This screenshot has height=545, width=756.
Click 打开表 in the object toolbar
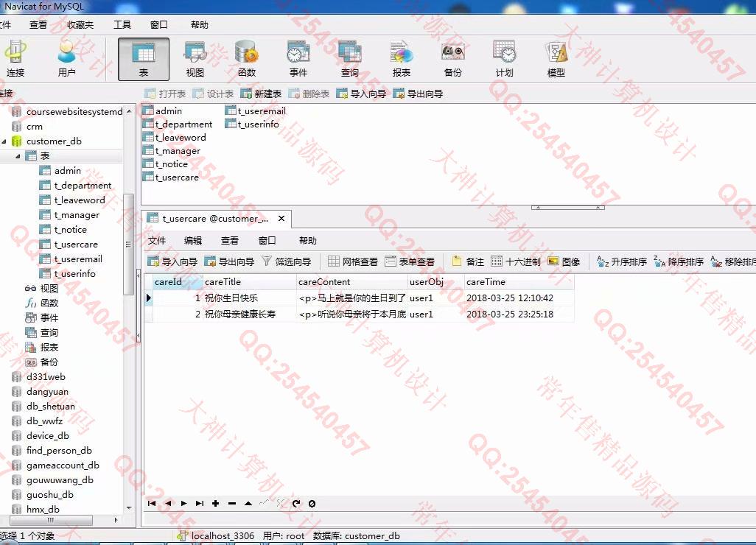click(x=165, y=94)
